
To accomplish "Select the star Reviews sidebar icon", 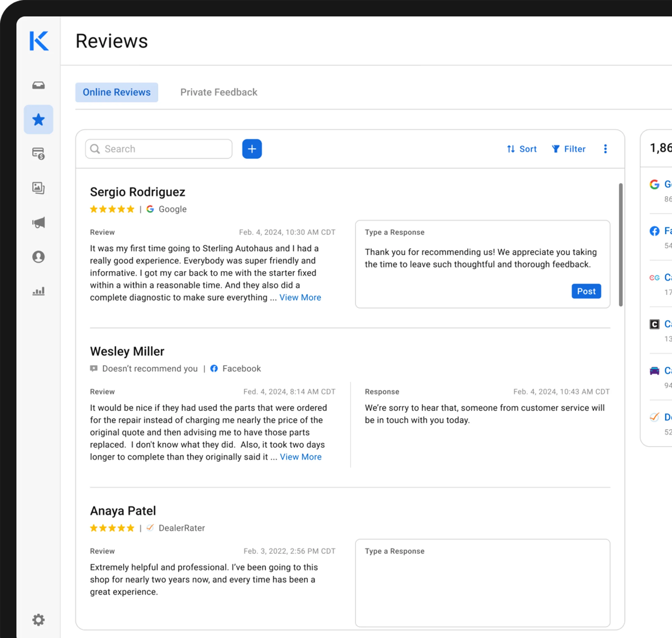I will (38, 119).
